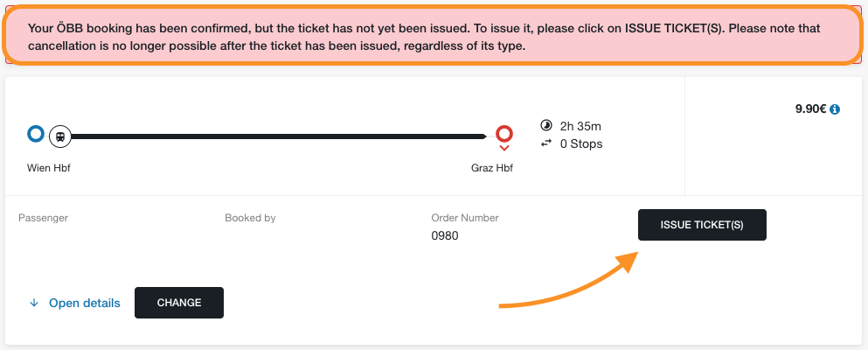Click the CHANGE button
868x350 pixels.
tap(179, 303)
